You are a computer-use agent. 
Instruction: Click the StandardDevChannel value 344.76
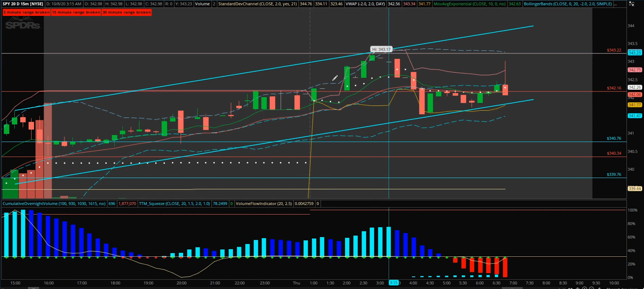(x=305, y=4)
